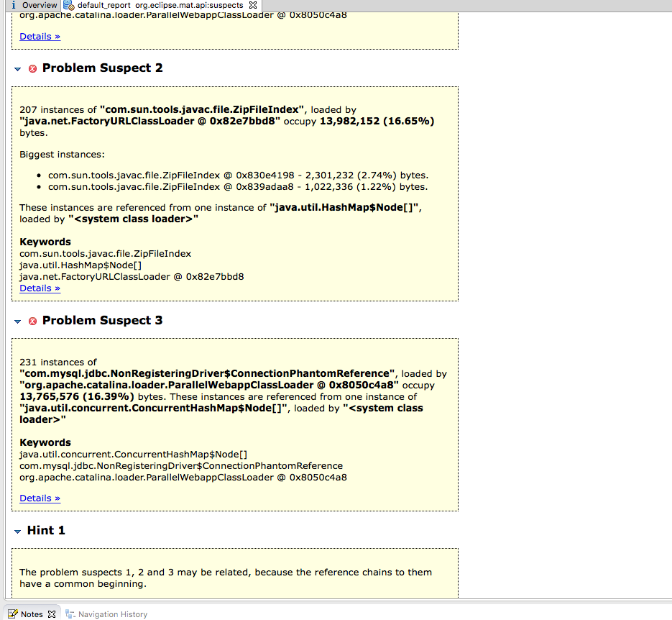672x620 pixels.
Task: Click the red error icon beside Problem Suspect 3
Action: (32, 321)
